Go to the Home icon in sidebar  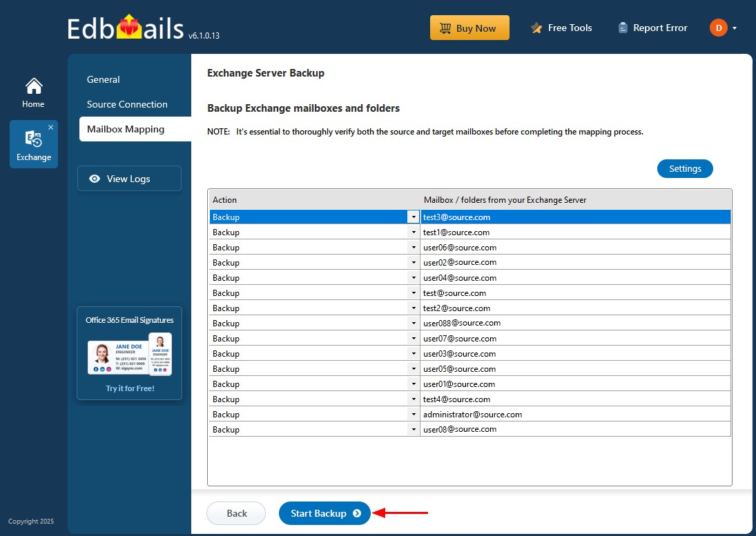click(34, 86)
